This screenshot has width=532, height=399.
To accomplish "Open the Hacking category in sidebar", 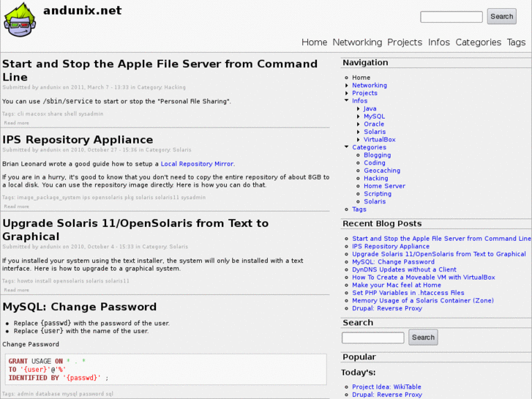I will click(x=376, y=179).
